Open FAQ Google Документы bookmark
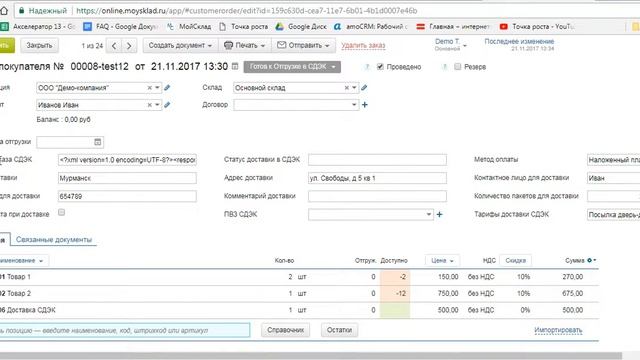640x360 pixels. (120, 27)
